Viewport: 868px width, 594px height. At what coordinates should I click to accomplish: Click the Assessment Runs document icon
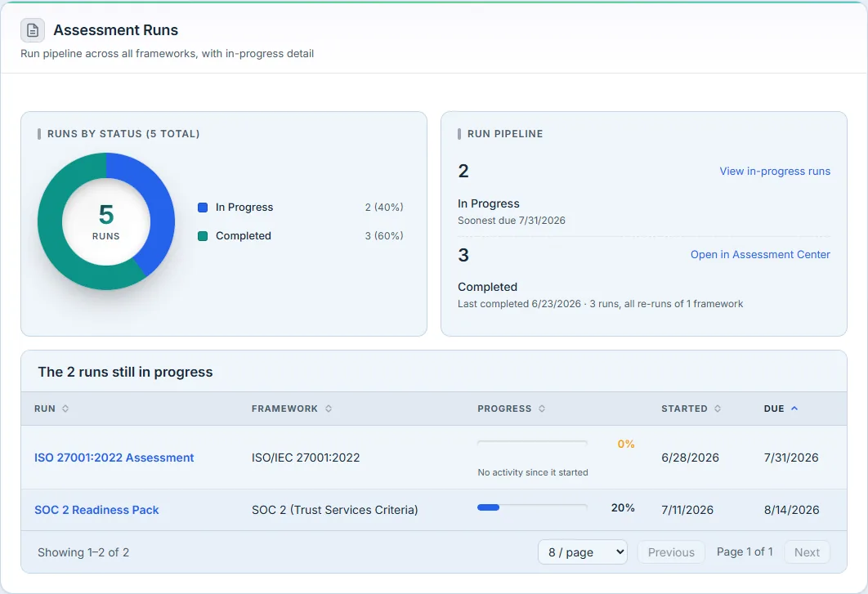click(33, 30)
